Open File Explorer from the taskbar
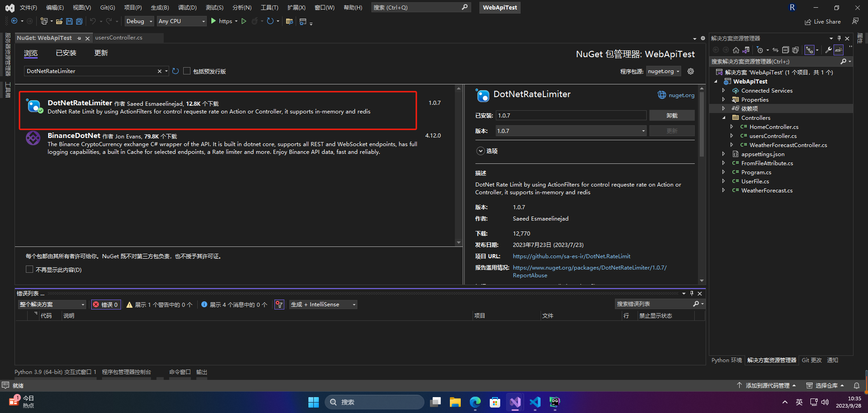 pos(455,402)
